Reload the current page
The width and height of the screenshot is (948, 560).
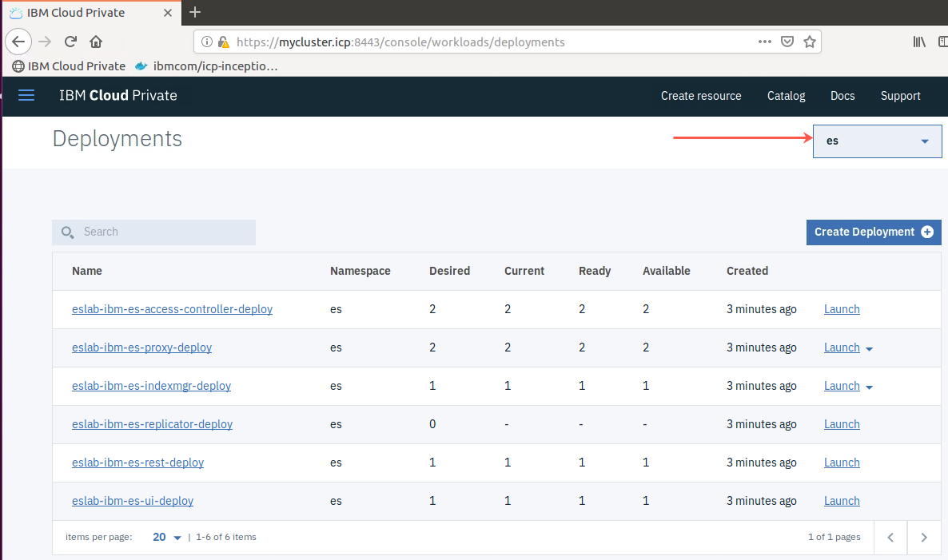[x=70, y=42]
